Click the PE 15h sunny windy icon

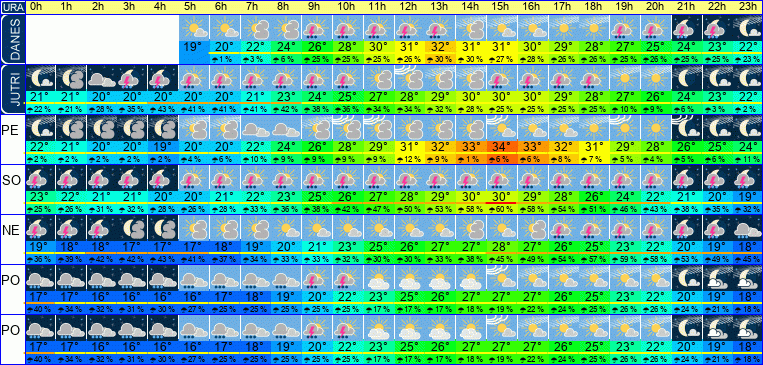tap(502, 128)
